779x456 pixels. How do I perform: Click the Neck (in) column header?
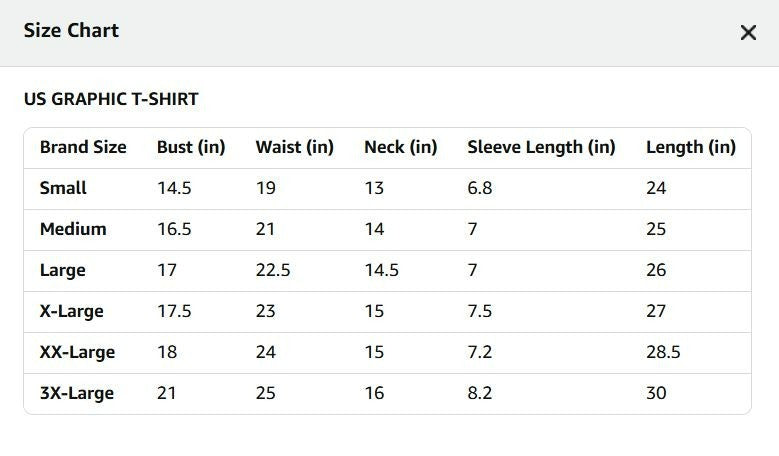coord(400,147)
